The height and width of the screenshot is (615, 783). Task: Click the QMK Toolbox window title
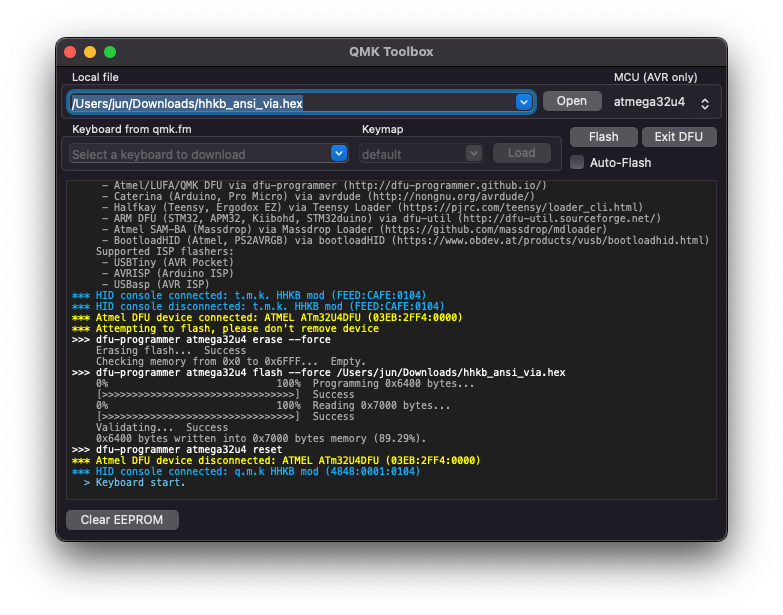(x=391, y=52)
